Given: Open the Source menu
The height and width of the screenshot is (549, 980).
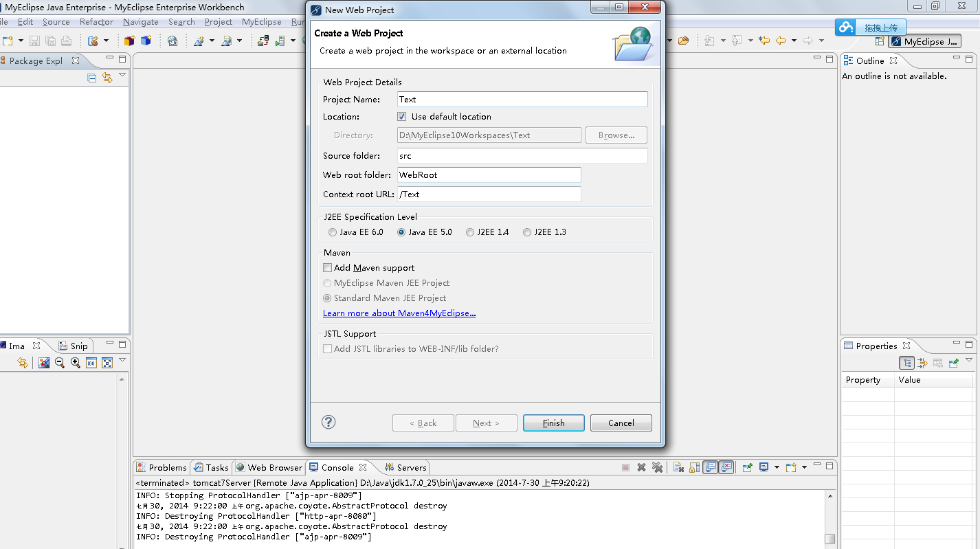Looking at the screenshot, I should click(56, 22).
